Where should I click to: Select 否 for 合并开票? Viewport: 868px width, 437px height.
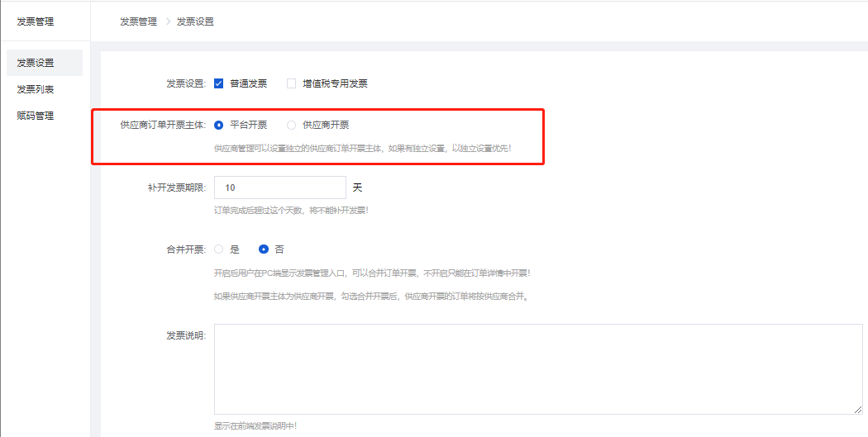[x=264, y=249]
